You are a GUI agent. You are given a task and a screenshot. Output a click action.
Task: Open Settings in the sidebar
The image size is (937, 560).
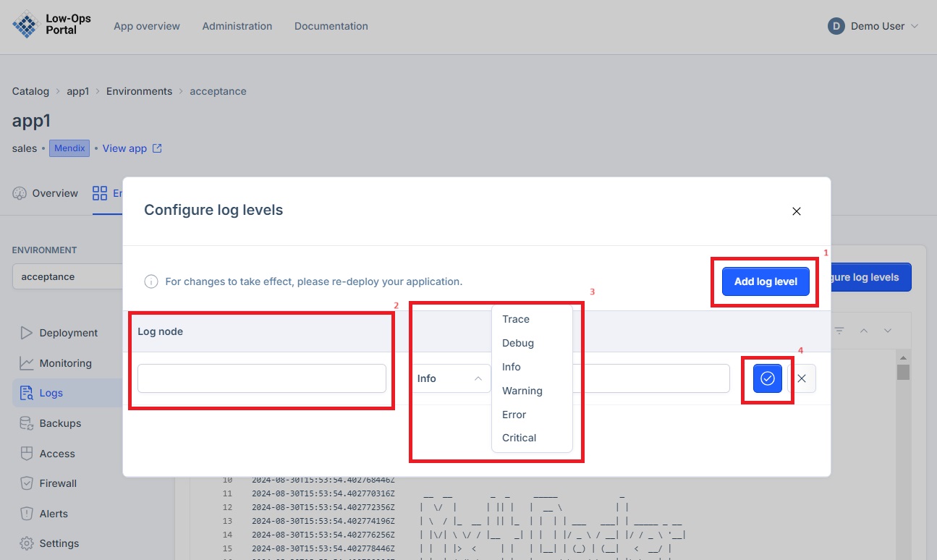pyautogui.click(x=59, y=543)
